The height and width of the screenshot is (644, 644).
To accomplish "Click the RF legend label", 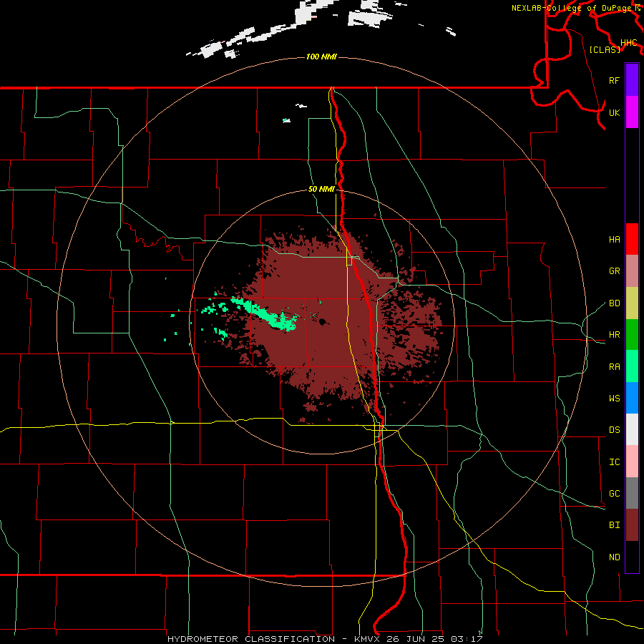I will [x=614, y=80].
